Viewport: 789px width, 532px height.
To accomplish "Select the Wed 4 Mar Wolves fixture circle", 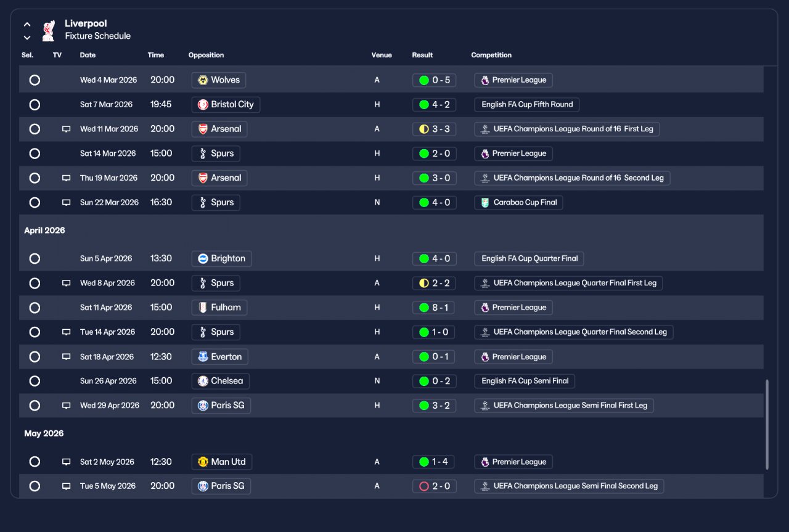I will click(35, 80).
